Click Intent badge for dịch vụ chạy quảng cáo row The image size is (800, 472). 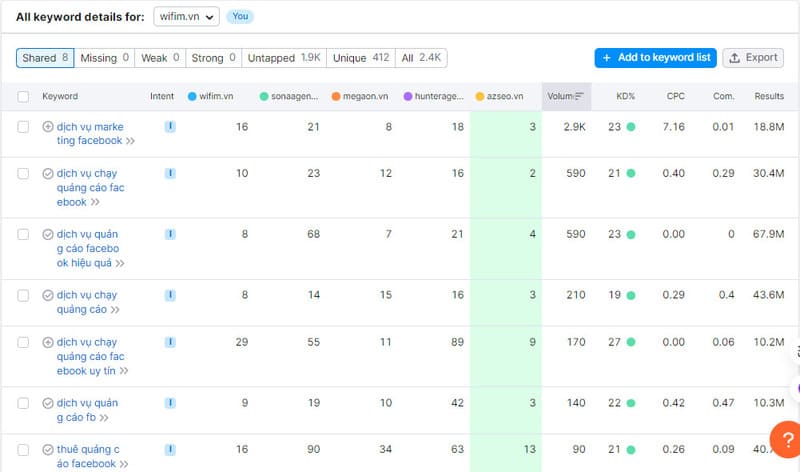coord(170,295)
